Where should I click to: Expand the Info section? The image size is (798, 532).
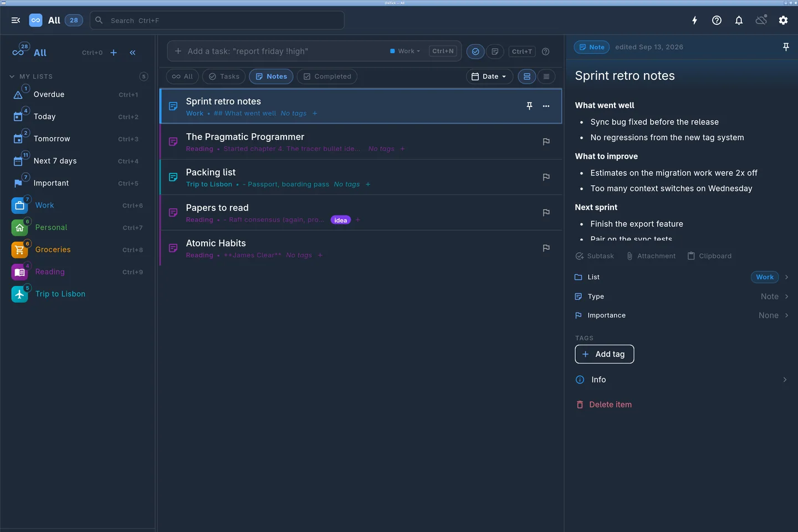pyautogui.click(x=681, y=380)
